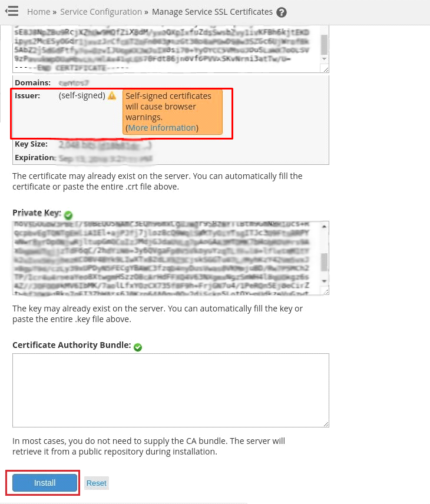Click the CA bundle textarea resize handle
Image resolution: width=430 pixels, height=504 pixels.
pos(326,424)
